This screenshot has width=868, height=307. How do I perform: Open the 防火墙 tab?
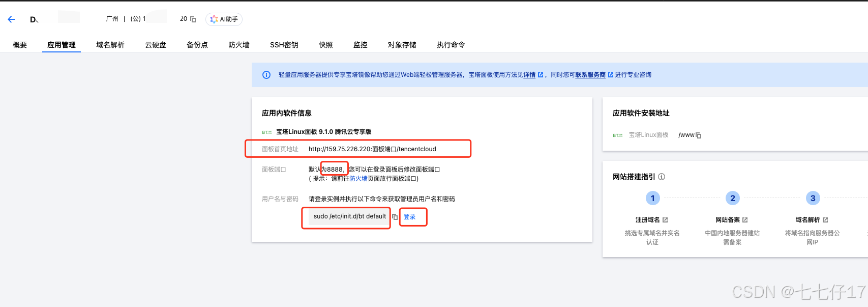pos(239,45)
